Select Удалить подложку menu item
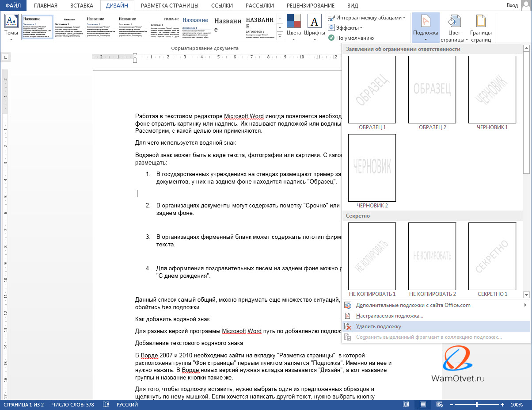The height and width of the screenshot is (410, 532). pos(379,326)
